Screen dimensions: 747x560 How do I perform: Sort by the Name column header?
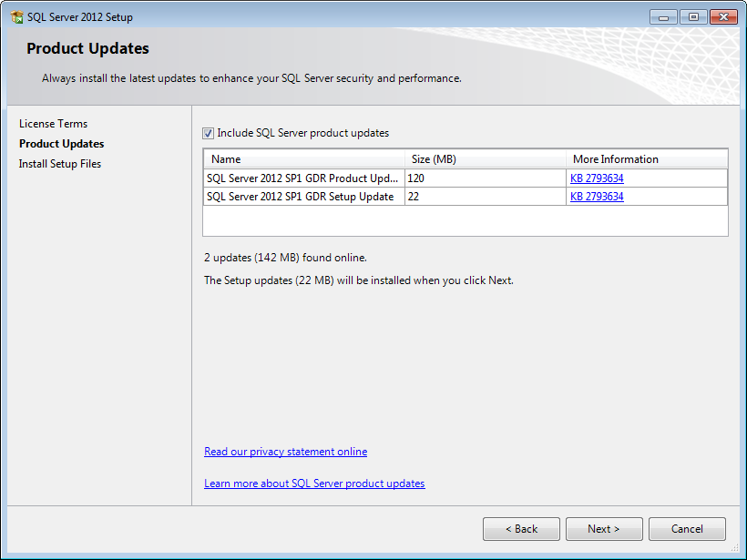304,159
